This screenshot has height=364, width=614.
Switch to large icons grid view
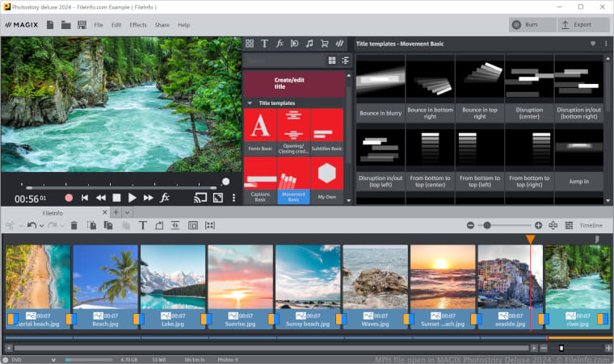pyautogui.click(x=332, y=61)
